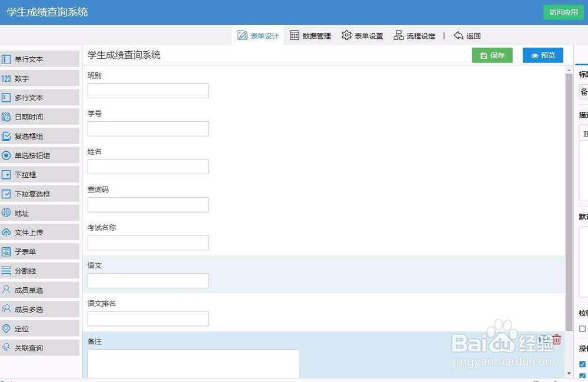
Task: Click the scrollbar down arrow of form canvas
Action: [x=569, y=374]
